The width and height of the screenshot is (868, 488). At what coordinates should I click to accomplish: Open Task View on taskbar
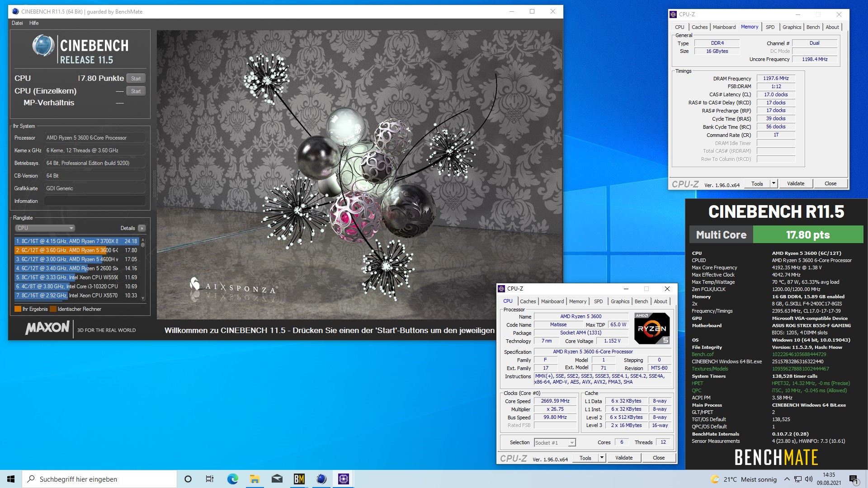210,479
